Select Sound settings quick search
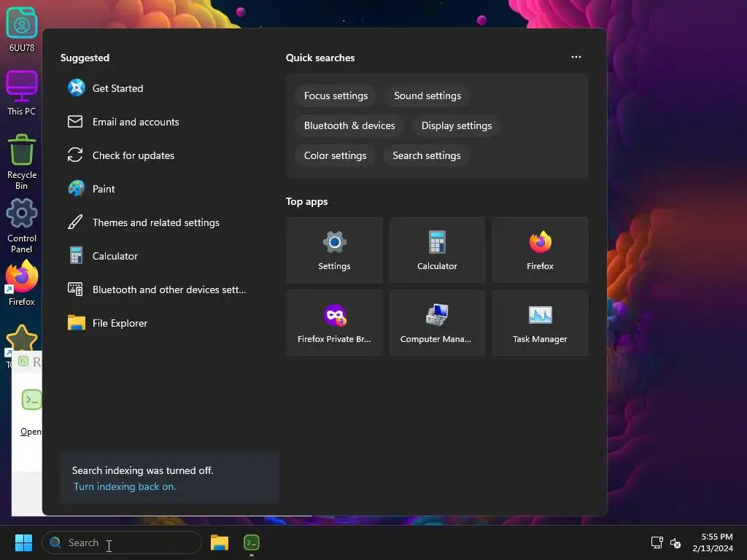 pos(427,96)
